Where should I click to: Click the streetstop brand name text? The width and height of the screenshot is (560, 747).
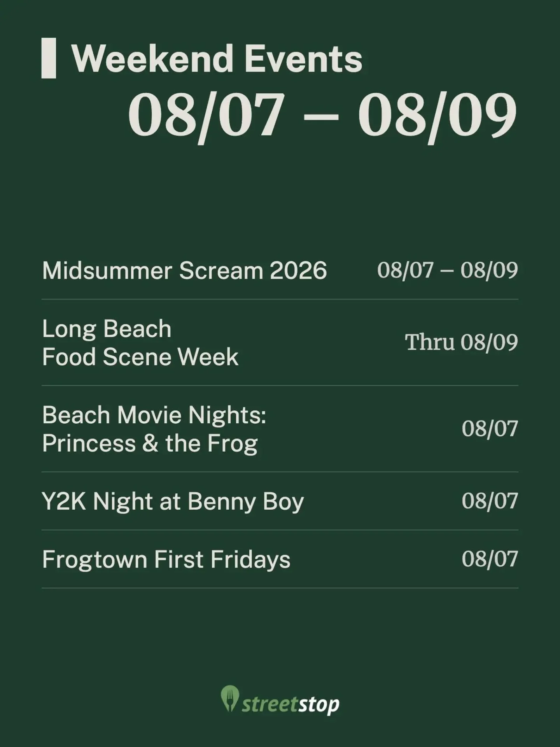click(290, 705)
